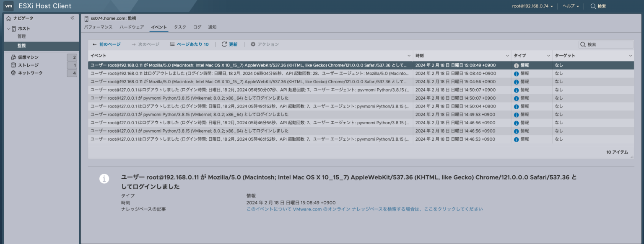This screenshot has height=244, width=644.
Task: Click the actions gear icon
Action: tap(253, 44)
